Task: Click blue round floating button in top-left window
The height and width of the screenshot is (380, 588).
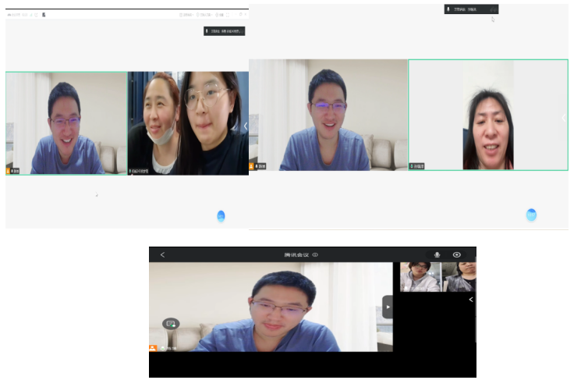Action: pos(221,216)
